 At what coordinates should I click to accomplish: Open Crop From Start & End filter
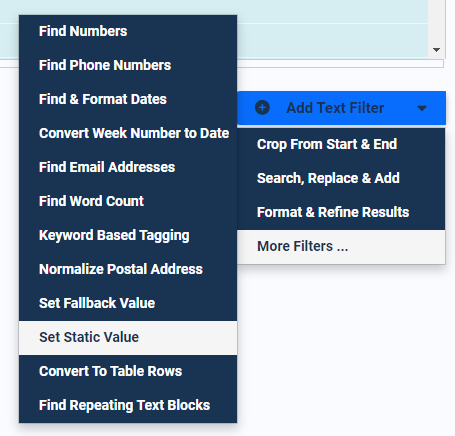click(x=341, y=144)
